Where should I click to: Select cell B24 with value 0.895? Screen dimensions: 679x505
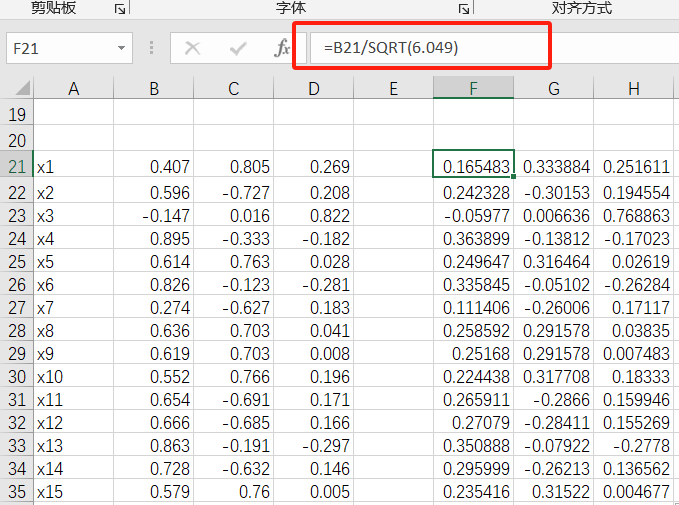[153, 239]
